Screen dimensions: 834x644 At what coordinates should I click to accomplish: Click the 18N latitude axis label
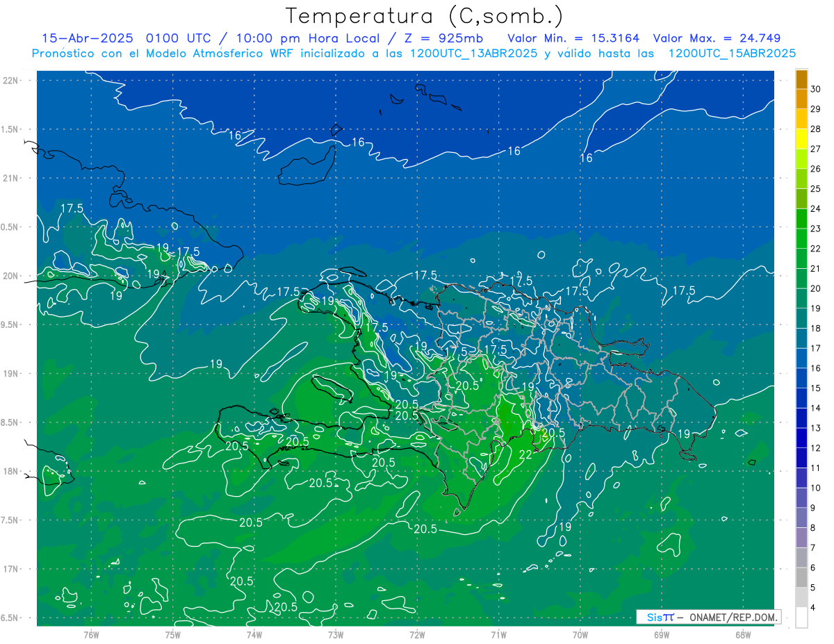click(x=10, y=472)
